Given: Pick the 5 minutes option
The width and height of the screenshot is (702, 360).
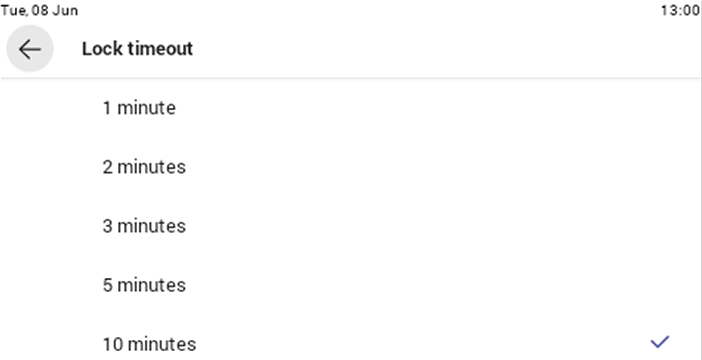Looking at the screenshot, I should (x=351, y=285).
